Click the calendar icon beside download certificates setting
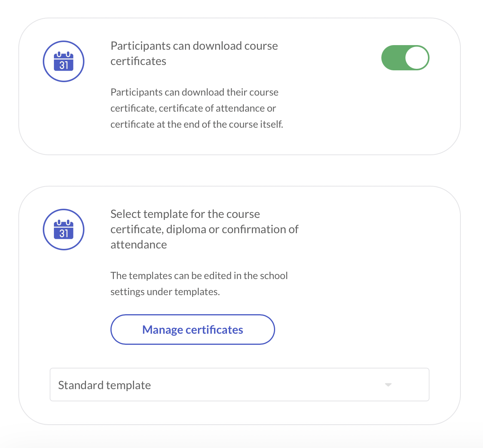The height and width of the screenshot is (448, 483). [63, 62]
